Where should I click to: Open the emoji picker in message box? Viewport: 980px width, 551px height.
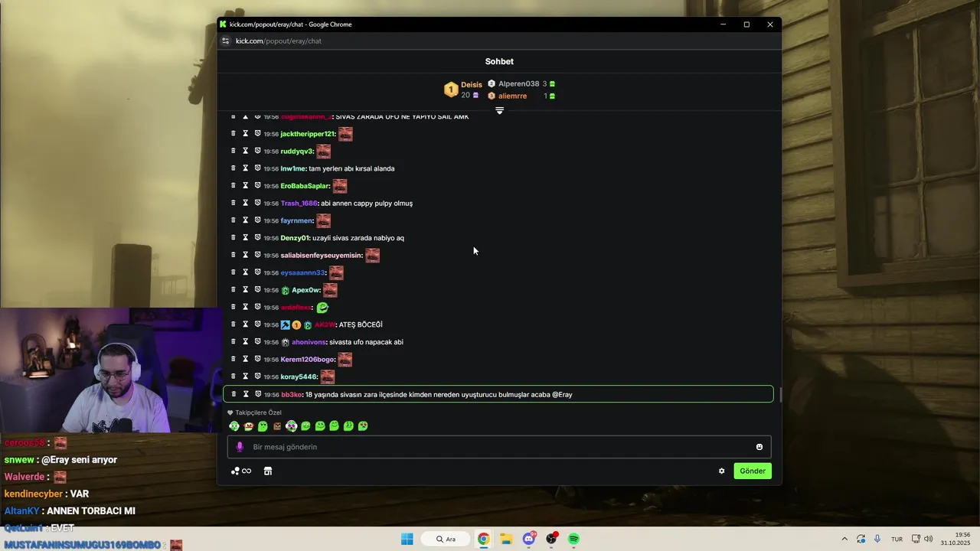(x=759, y=447)
